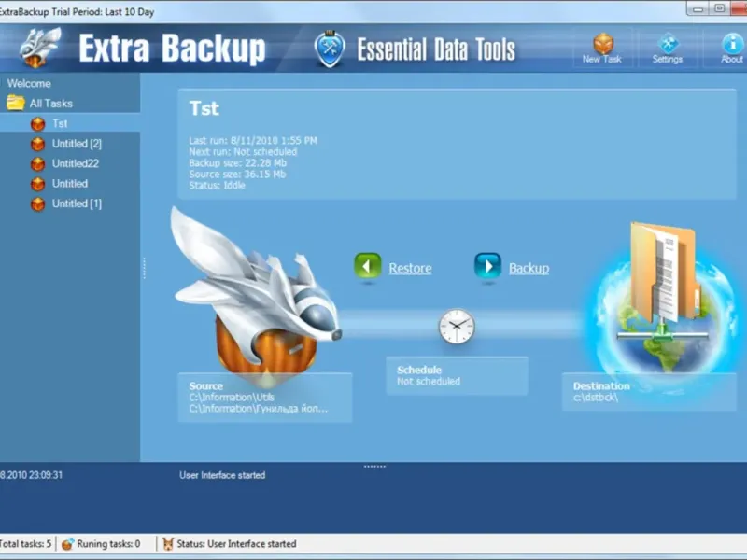Open Settings via the tools icon
747x560 pixels.
[x=668, y=43]
